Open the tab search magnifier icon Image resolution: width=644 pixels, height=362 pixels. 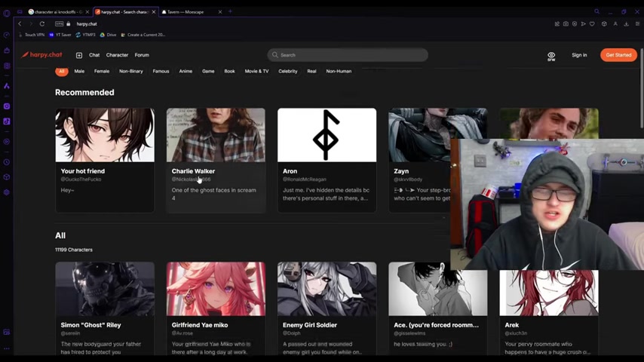pos(596,11)
